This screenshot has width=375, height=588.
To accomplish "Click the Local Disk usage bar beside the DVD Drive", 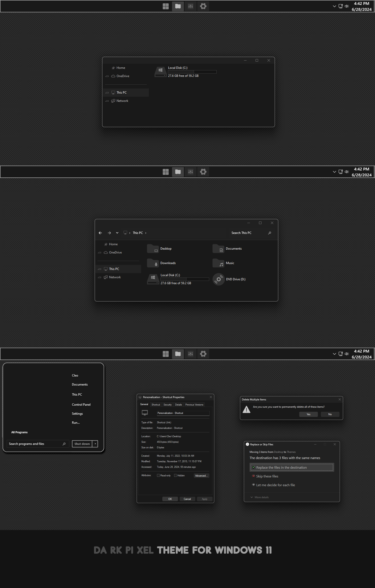I will tap(185, 279).
